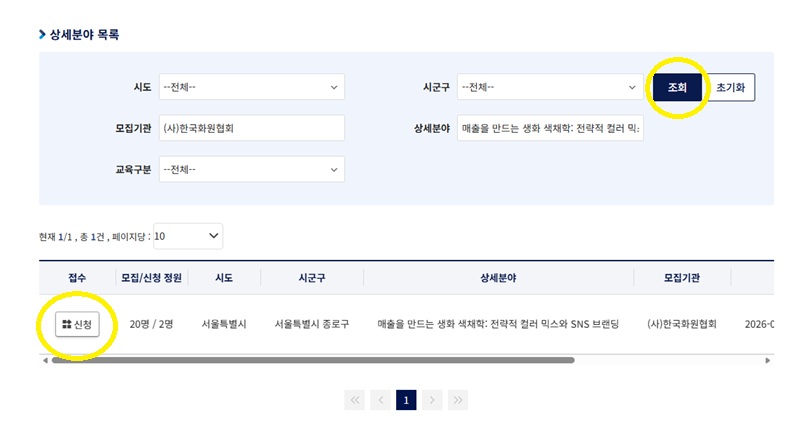
Task: Select page 1 in pagination
Action: (406, 400)
